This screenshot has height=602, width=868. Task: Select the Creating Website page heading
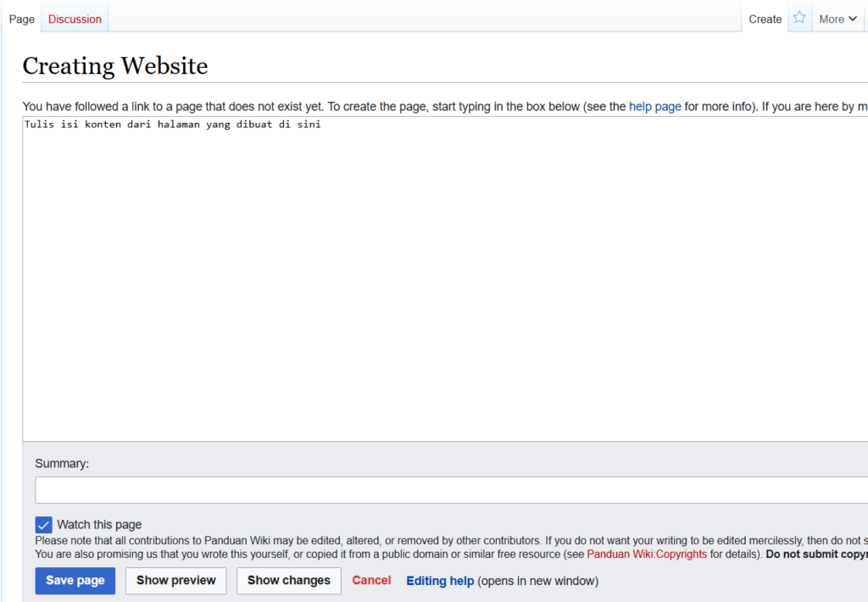(115, 65)
